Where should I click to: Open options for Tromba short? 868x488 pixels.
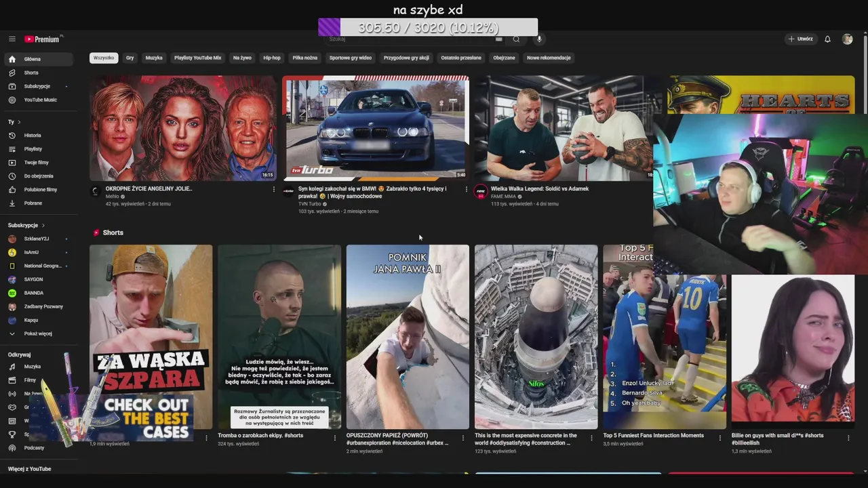(334, 438)
